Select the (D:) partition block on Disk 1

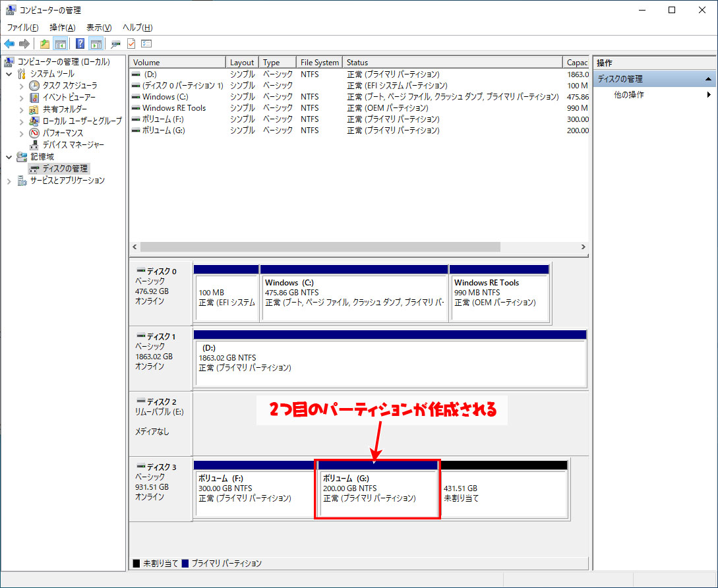pos(390,359)
